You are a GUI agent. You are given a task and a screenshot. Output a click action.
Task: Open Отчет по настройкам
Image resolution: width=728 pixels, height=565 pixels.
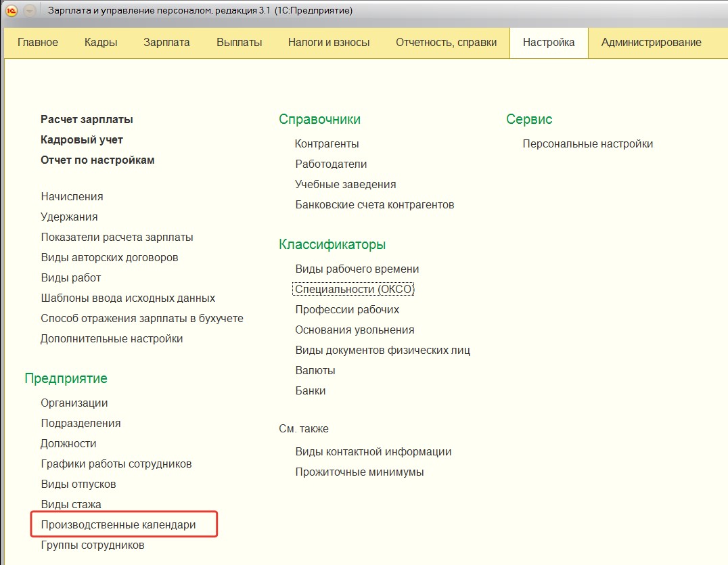point(97,160)
